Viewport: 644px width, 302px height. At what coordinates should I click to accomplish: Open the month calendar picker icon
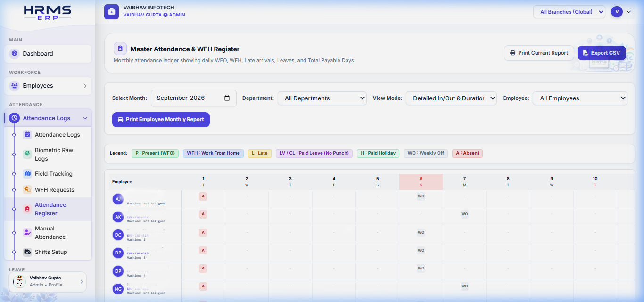(227, 98)
